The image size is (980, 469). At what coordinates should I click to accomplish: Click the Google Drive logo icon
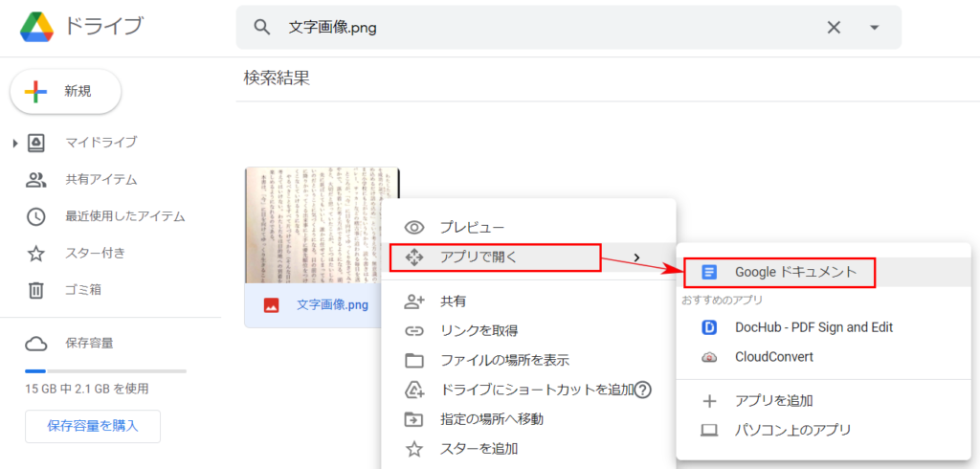point(37,28)
